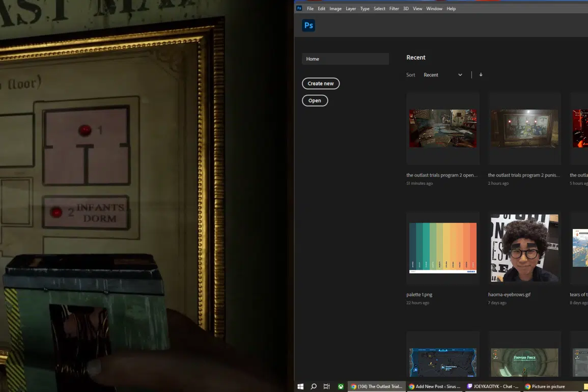This screenshot has width=588, height=392.
Task: Click the "22 hours ago" timestamp
Action: pyautogui.click(x=418, y=303)
